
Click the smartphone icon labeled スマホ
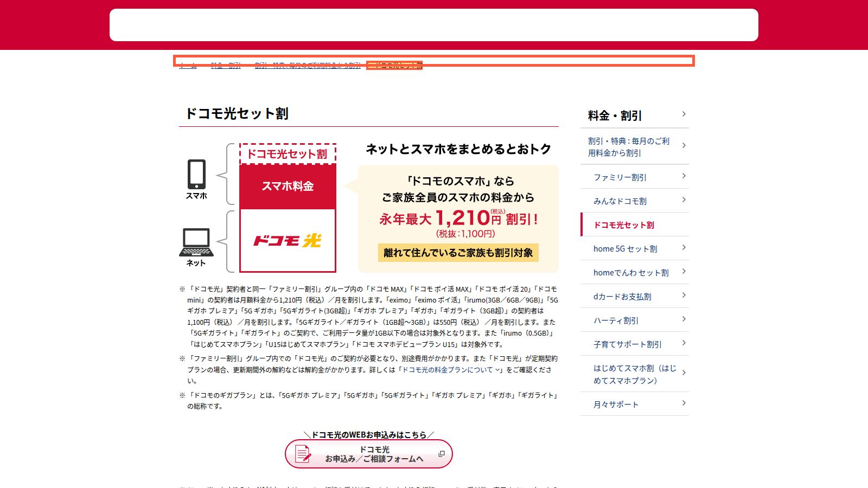(x=196, y=174)
